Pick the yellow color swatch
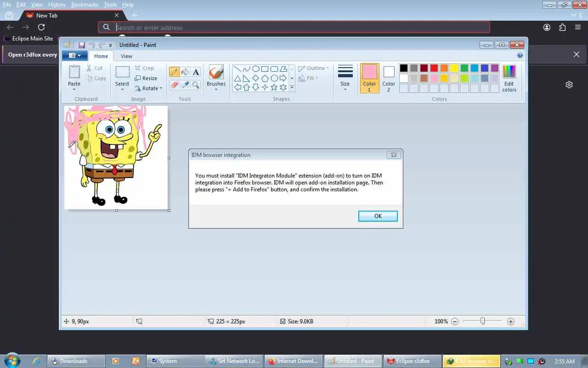The height and width of the screenshot is (368, 588). tap(454, 68)
